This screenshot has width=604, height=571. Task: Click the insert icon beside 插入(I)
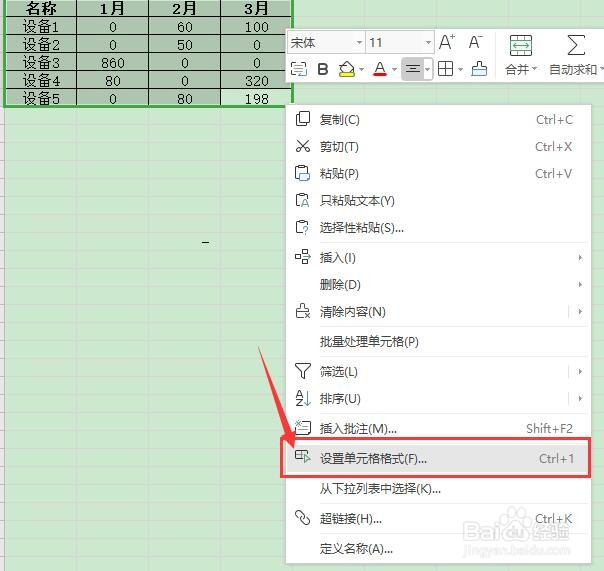(302, 257)
